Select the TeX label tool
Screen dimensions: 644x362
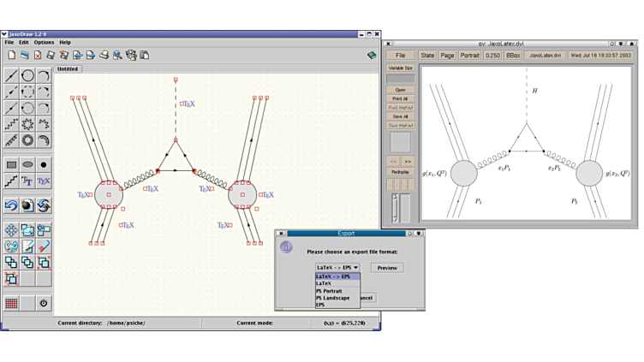(44, 181)
